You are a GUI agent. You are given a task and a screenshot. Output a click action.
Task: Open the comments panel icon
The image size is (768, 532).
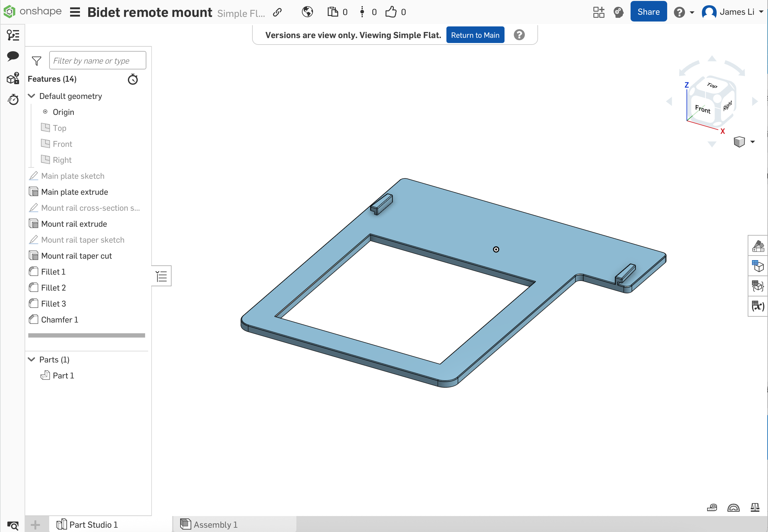13,56
